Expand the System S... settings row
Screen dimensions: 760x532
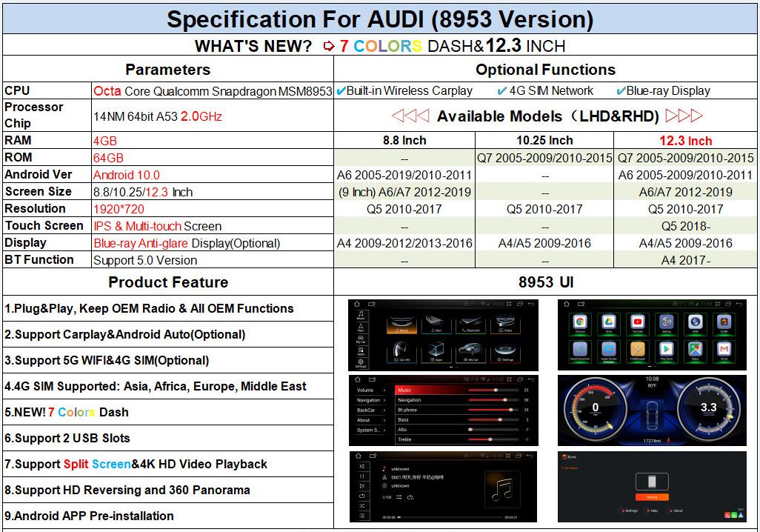tap(371, 430)
